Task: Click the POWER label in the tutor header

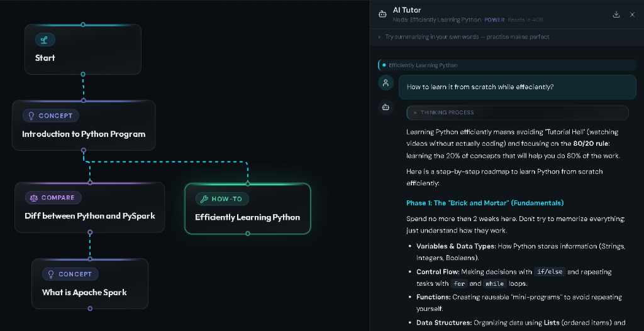Action: coord(494,19)
